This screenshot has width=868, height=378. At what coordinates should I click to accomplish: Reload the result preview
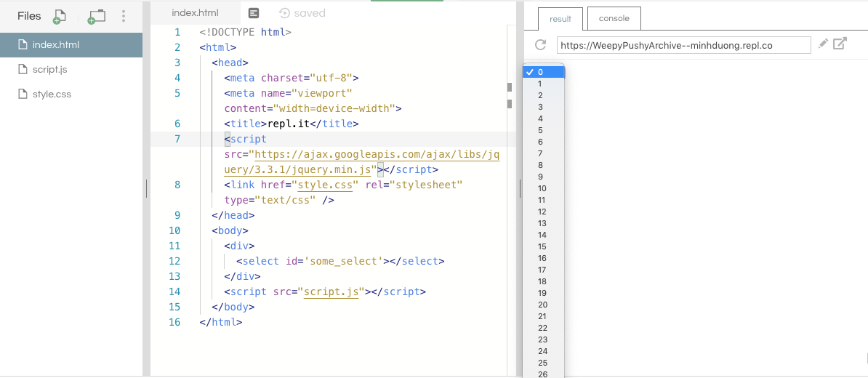coord(541,45)
